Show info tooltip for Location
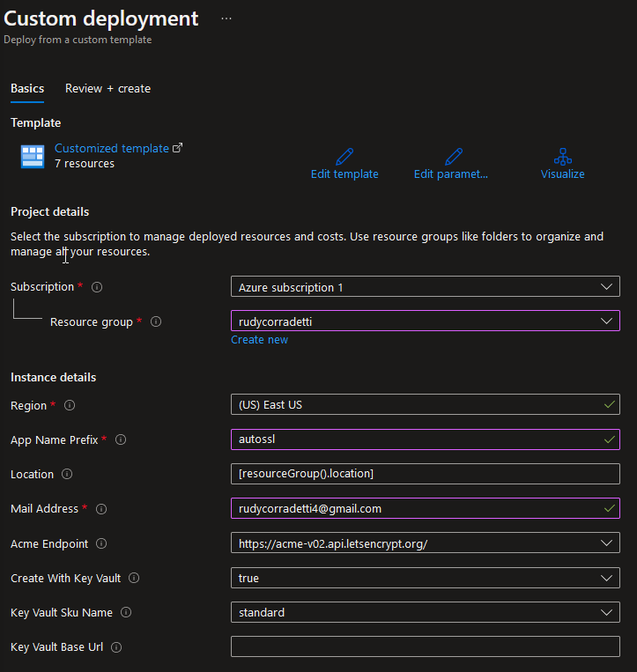 67,474
